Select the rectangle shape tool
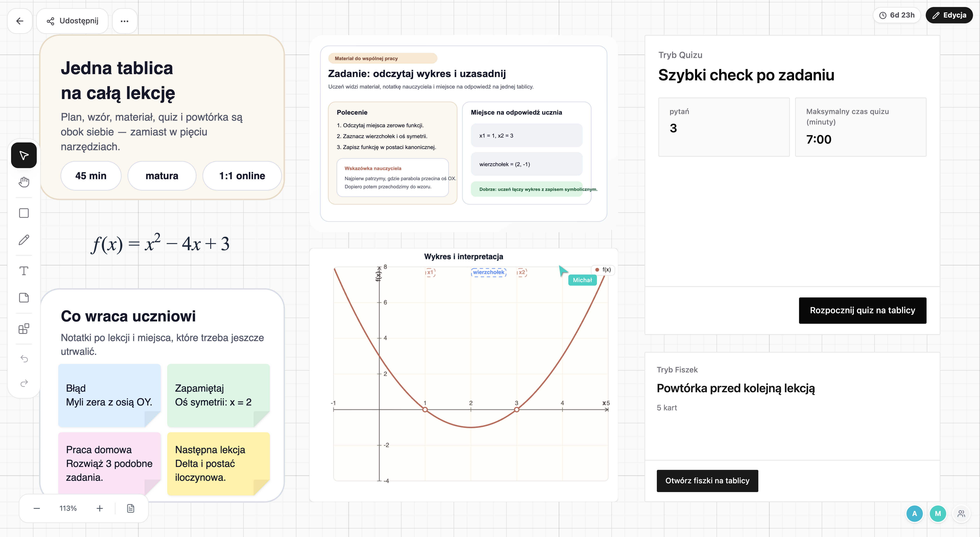 pyautogui.click(x=24, y=213)
